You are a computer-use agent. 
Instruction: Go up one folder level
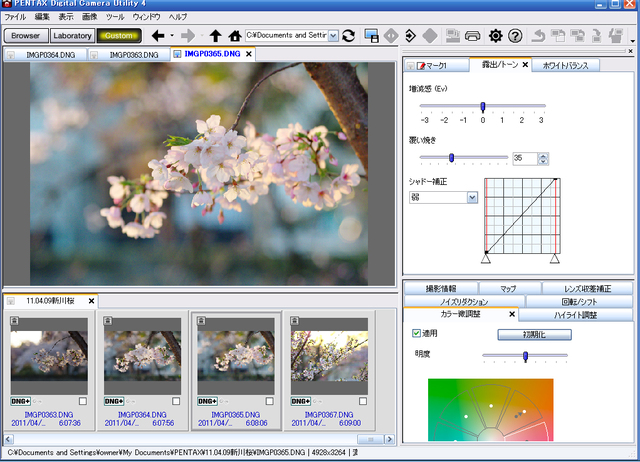(216, 36)
